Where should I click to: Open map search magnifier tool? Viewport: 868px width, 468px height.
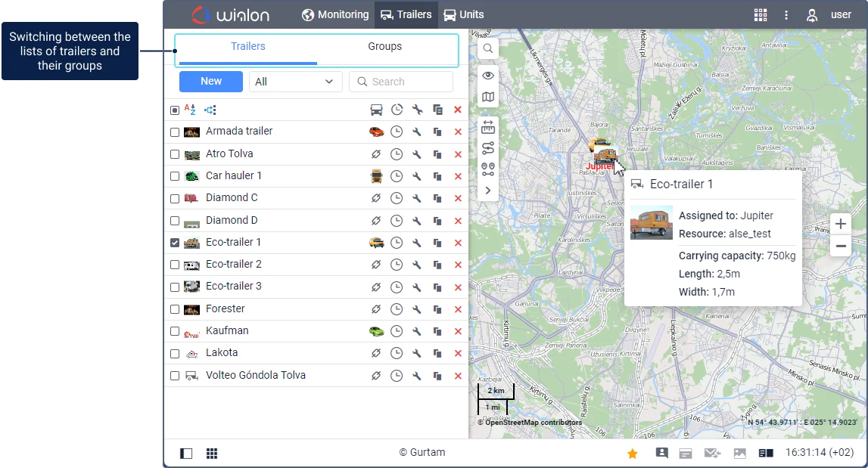(x=487, y=48)
